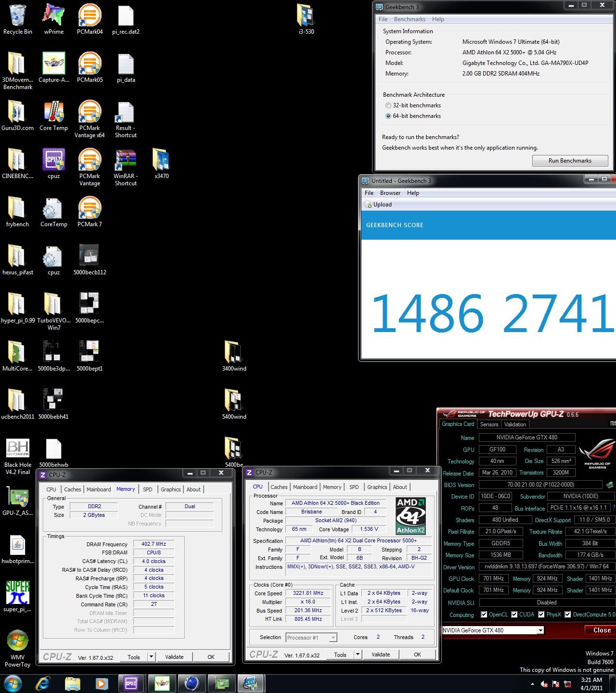Viewport: 616px width, 693px height.
Task: Select the hwbotprim... java icon
Action: [x=17, y=545]
